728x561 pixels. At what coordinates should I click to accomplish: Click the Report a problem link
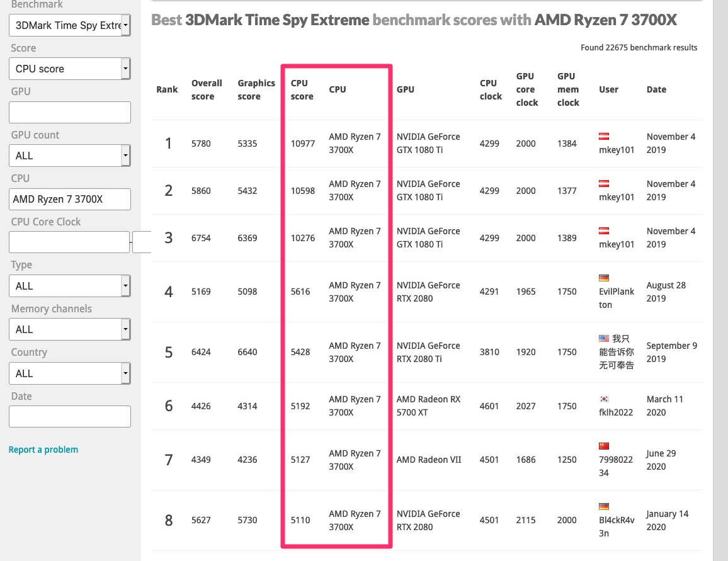coord(43,450)
